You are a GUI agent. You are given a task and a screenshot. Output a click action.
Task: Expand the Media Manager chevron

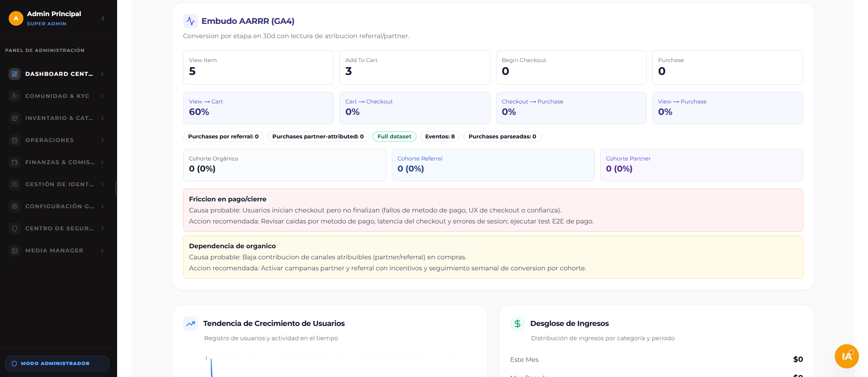pos(102,251)
